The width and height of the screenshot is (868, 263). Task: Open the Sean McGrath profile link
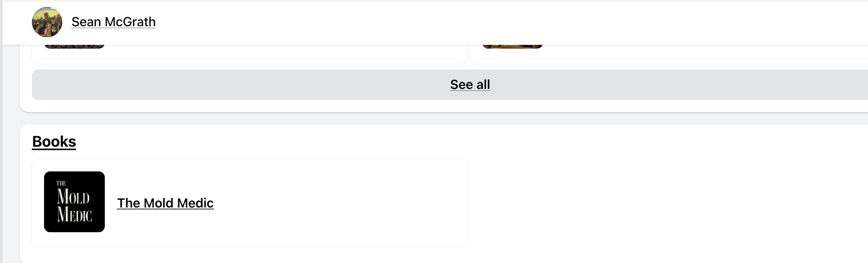click(x=114, y=22)
